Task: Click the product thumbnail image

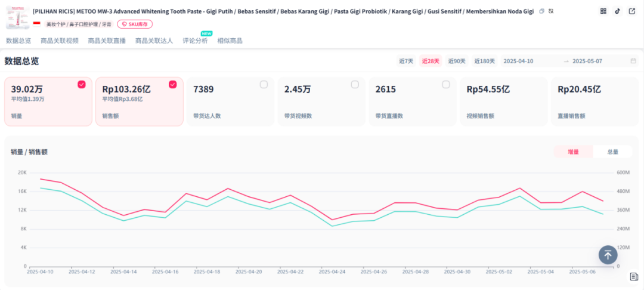Action: click(18, 18)
